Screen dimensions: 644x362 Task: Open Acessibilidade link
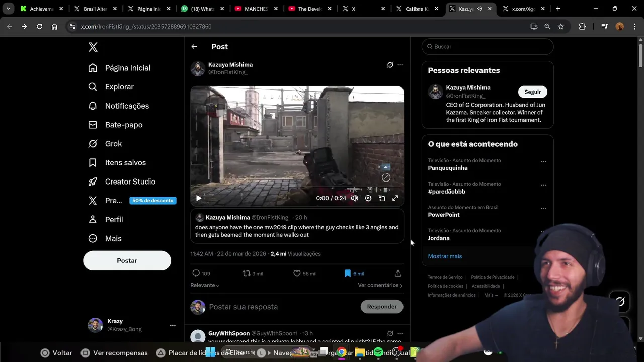point(486,286)
